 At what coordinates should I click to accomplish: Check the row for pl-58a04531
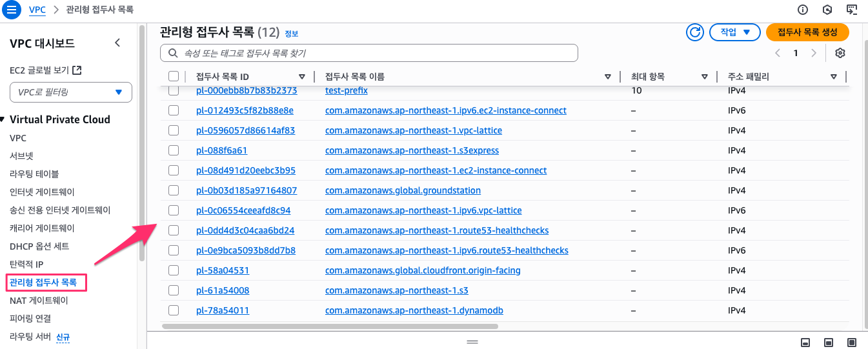point(173,270)
